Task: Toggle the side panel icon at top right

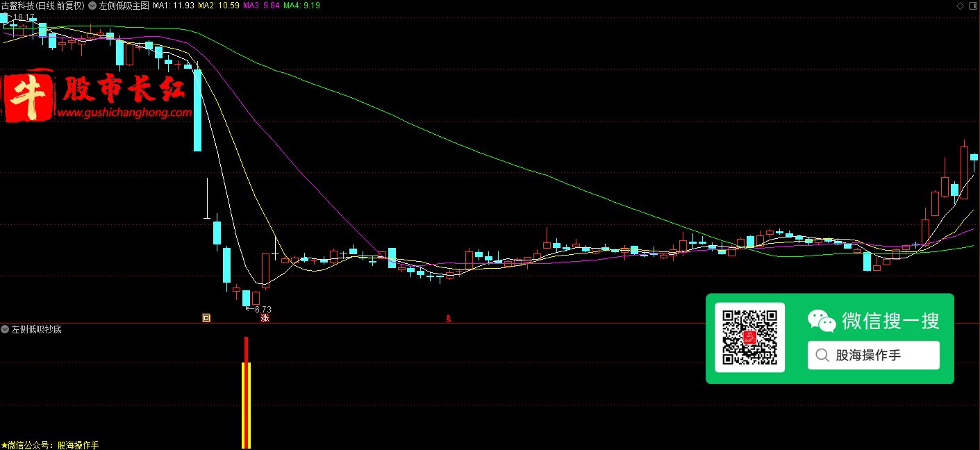Action: tap(972, 6)
